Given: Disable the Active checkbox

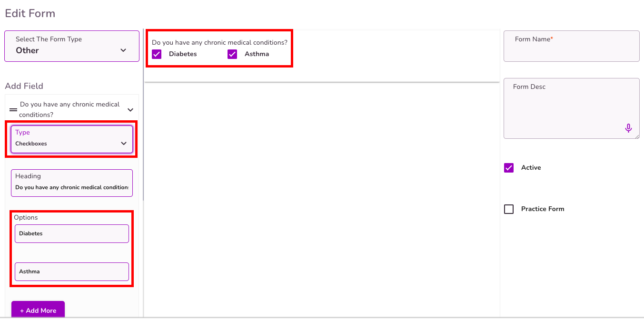Looking at the screenshot, I should tap(508, 167).
